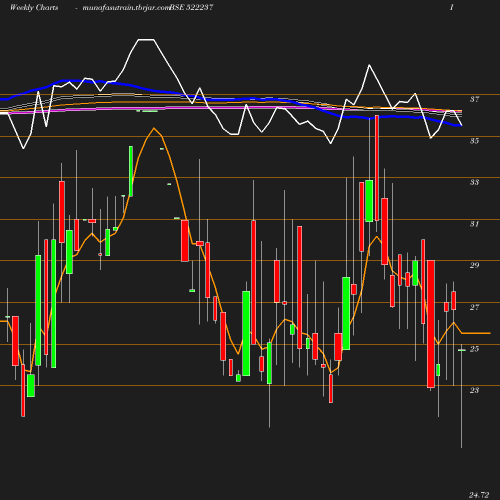Click the price axis label 31
The height and width of the screenshot is (500, 500).
[474, 224]
